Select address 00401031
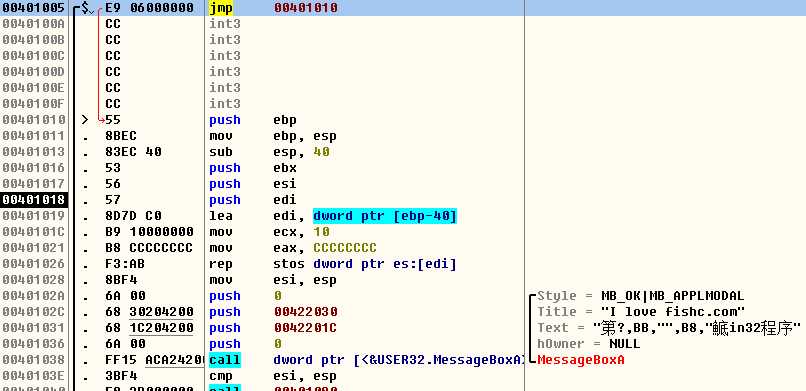 point(33,328)
